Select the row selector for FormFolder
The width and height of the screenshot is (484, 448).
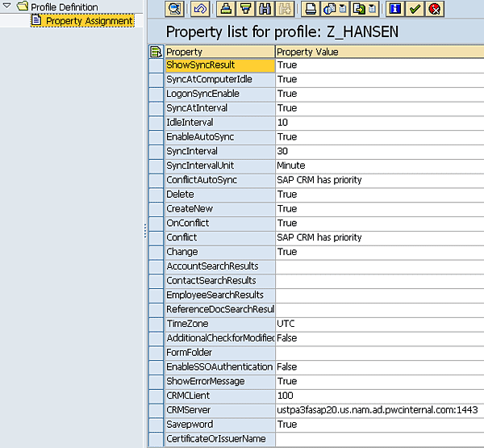156,353
